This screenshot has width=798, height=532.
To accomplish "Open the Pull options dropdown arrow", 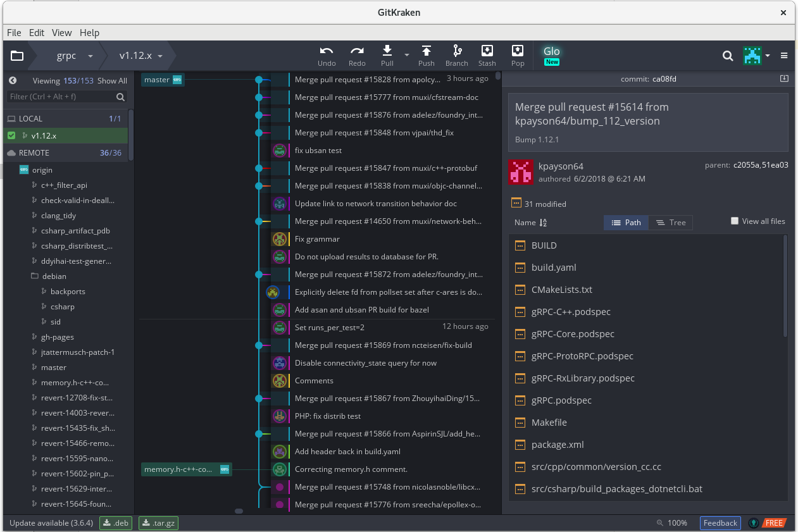I will click(407, 56).
